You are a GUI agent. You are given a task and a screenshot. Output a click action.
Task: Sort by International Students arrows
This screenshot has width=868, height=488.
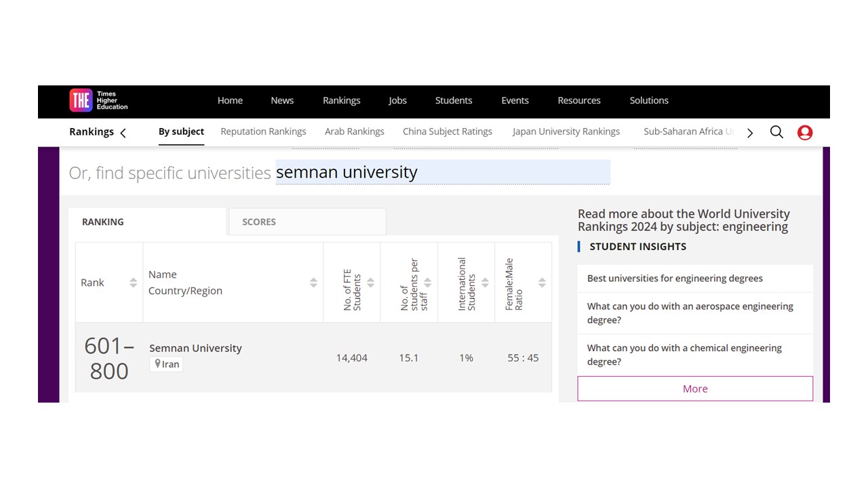tap(484, 283)
